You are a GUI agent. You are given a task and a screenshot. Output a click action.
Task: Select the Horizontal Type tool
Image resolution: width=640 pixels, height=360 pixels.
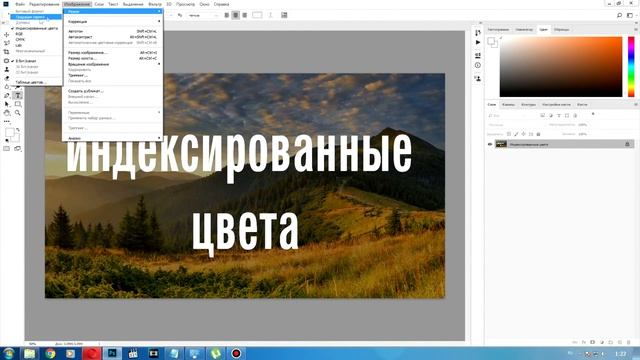click(x=18, y=96)
